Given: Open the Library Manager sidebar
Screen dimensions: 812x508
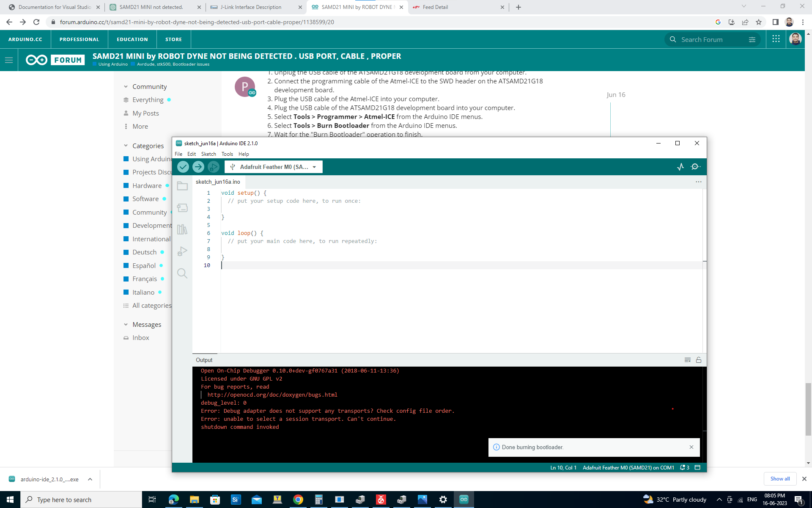Looking at the screenshot, I should pos(182,229).
